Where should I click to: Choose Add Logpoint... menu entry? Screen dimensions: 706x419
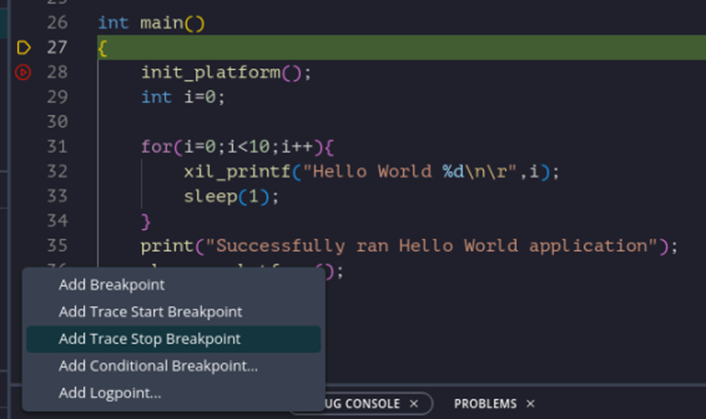click(110, 393)
